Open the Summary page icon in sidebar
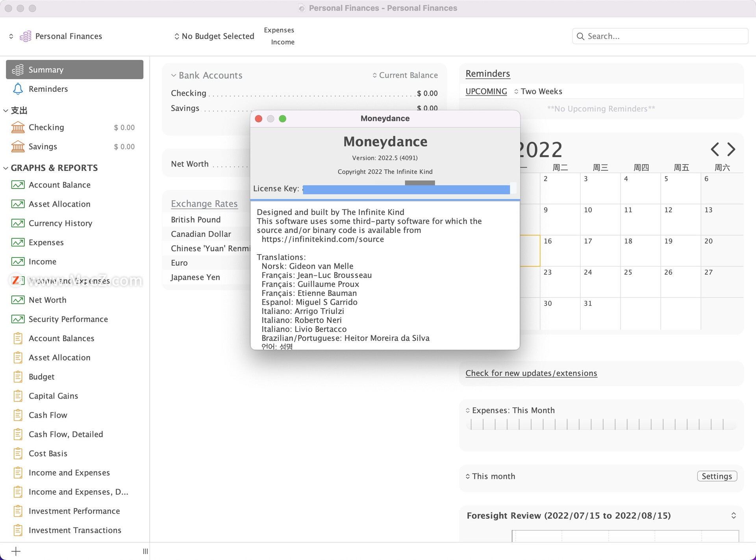Viewport: 756px width, 560px height. pyautogui.click(x=18, y=70)
